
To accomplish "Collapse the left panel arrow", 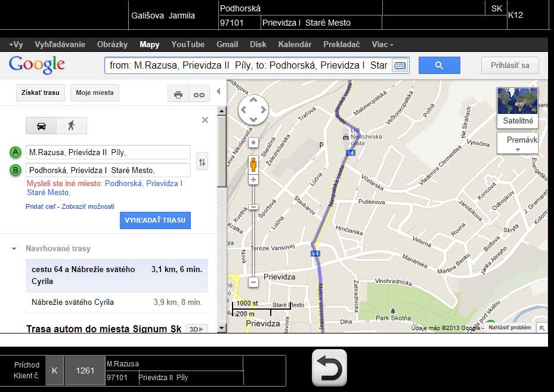I will point(218,92).
